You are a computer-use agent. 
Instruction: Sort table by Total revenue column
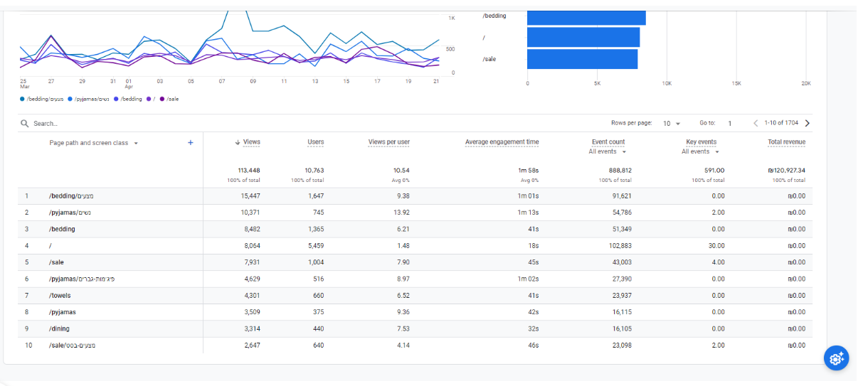(x=786, y=142)
